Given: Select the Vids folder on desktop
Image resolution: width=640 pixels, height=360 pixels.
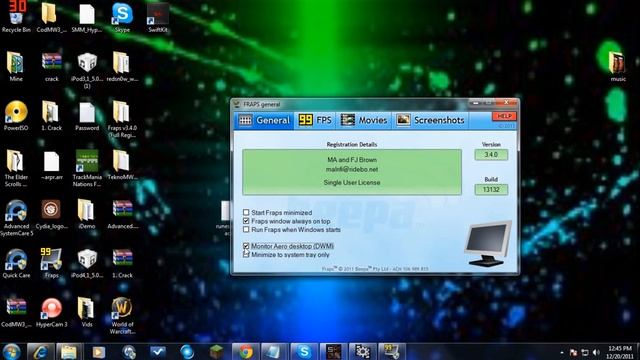Looking at the screenshot, I should pyautogui.click(x=87, y=313).
